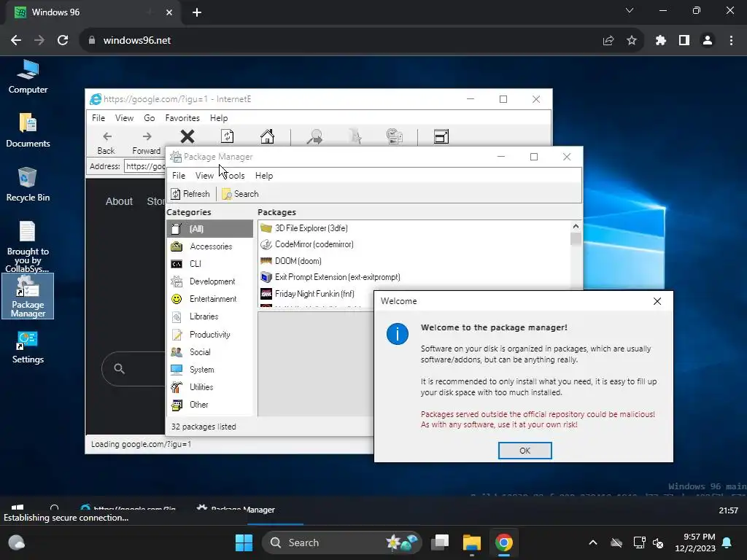
Task: Open the Help menu in Package Manager
Action: pos(264,176)
